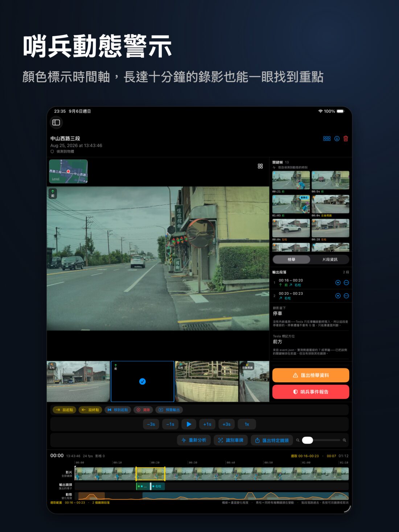Skip back one second with −1s
This screenshot has height=532, width=399.
pyautogui.click(x=170, y=424)
